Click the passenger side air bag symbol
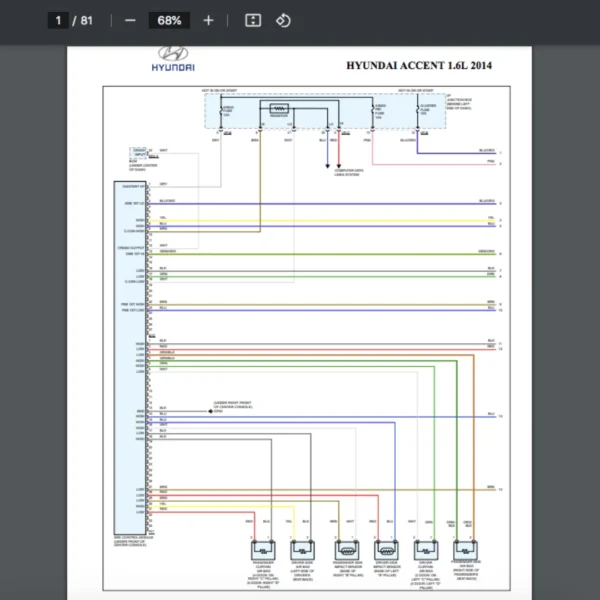Image resolution: width=600 pixels, height=600 pixels. click(465, 549)
